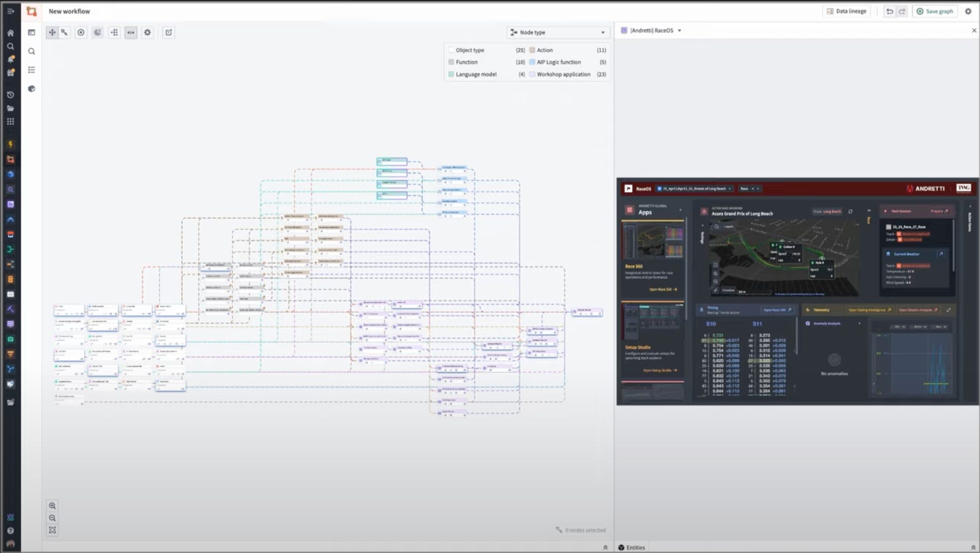Open notifications bell in sidebar
The image size is (980, 553).
tap(11, 59)
